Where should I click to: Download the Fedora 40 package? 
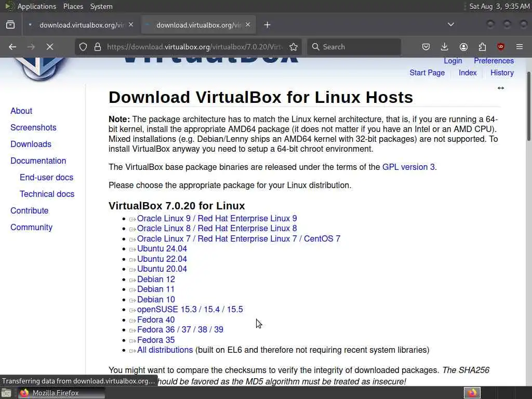tap(156, 320)
